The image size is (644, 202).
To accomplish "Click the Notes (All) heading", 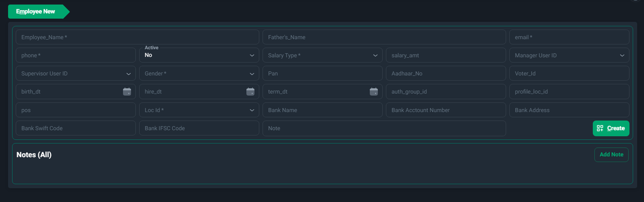I will (34, 155).
